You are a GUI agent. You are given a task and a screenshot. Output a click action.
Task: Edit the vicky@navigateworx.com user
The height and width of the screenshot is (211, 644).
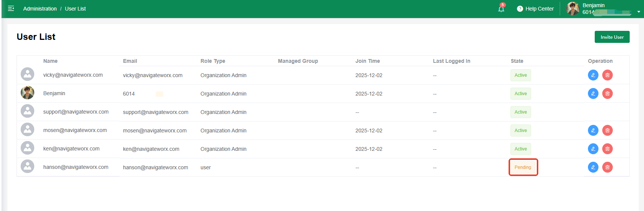tap(593, 75)
